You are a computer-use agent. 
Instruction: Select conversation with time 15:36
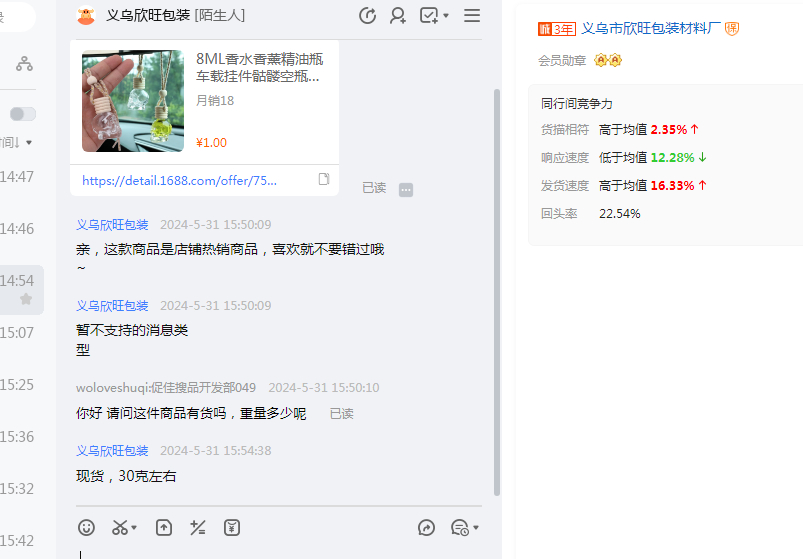click(17, 437)
